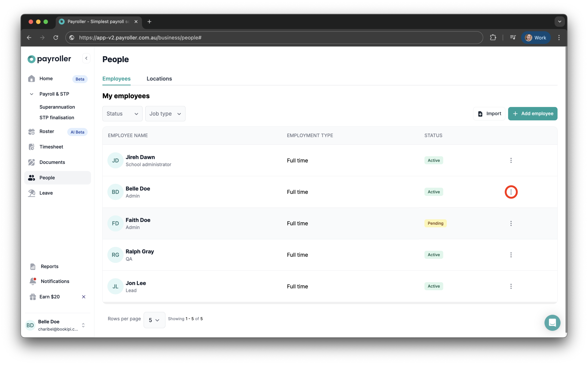Image resolution: width=588 pixels, height=365 pixels.
Task: Collapse the Payroll & STP section
Action: (x=31, y=94)
